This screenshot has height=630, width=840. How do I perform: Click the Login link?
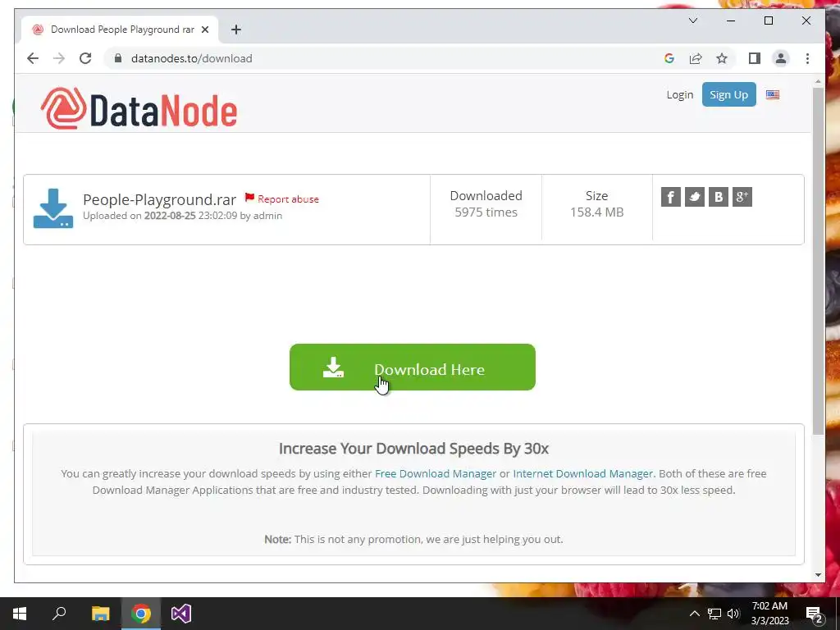(679, 95)
